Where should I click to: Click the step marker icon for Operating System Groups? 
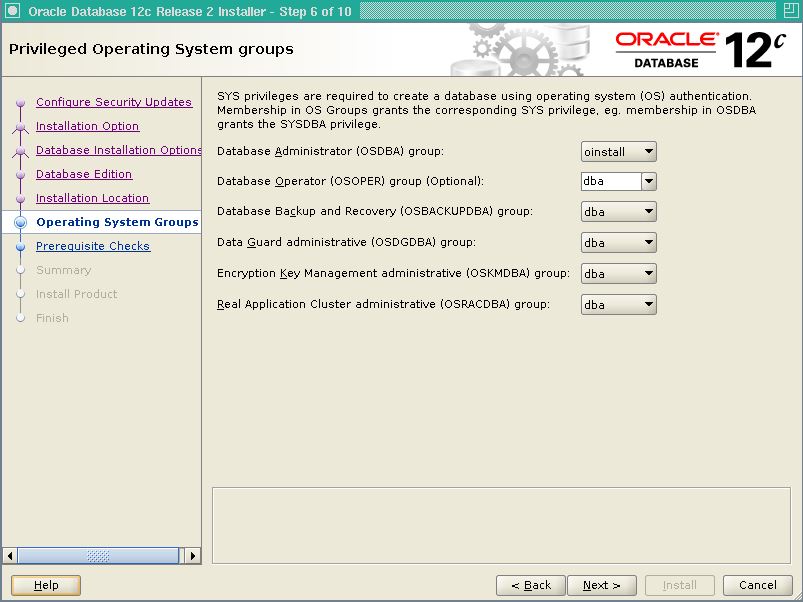coord(20,222)
